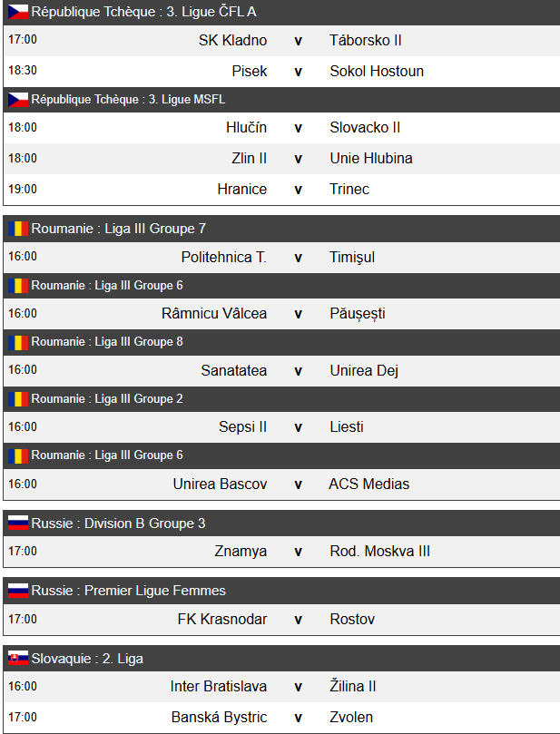Click the Czech flag beside 3. Ligue ČFL A
Viewport: 560px width, 734px height.
18,12
